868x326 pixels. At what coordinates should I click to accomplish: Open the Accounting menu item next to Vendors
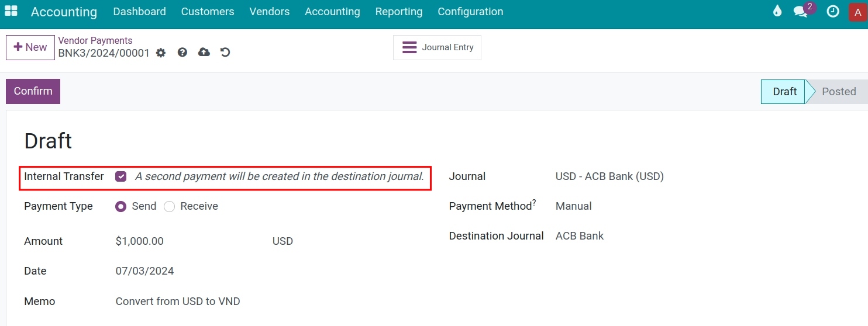332,12
